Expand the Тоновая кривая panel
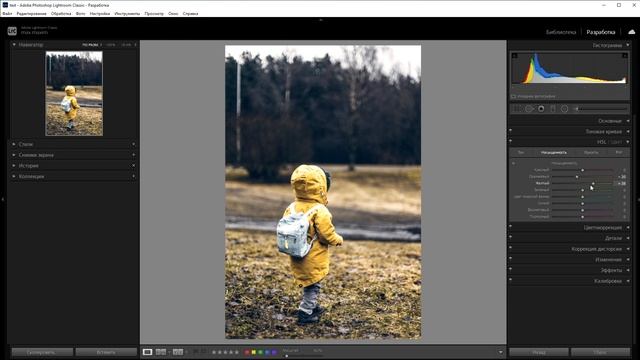Screen dimensions: 640x360 point(628,131)
